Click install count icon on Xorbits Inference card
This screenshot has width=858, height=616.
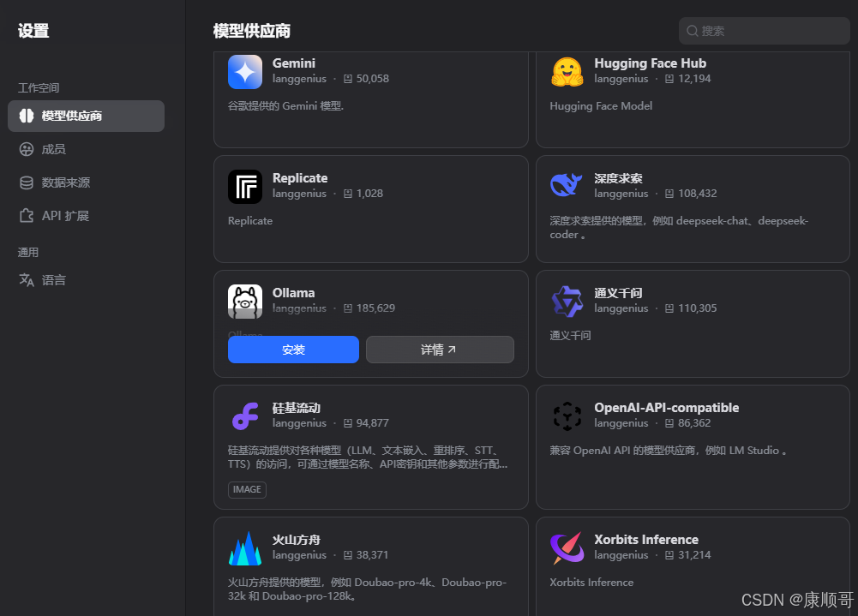pyautogui.click(x=669, y=555)
